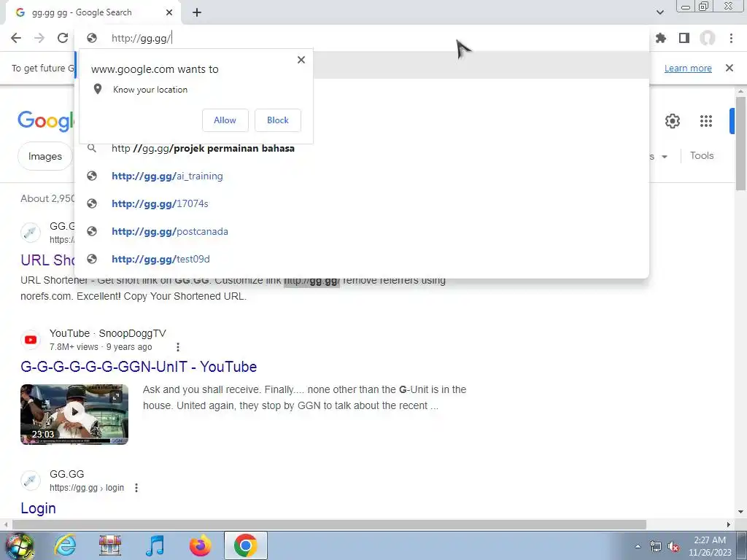Viewport: 747px width, 560px height.
Task: Select suggestion projek permainan bahasa
Action: pos(362,149)
